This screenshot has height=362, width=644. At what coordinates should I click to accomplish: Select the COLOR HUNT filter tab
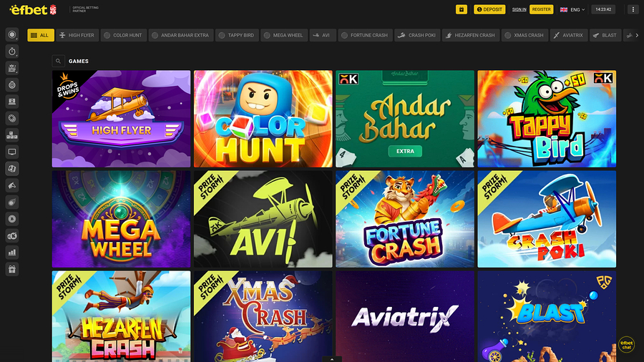click(123, 35)
